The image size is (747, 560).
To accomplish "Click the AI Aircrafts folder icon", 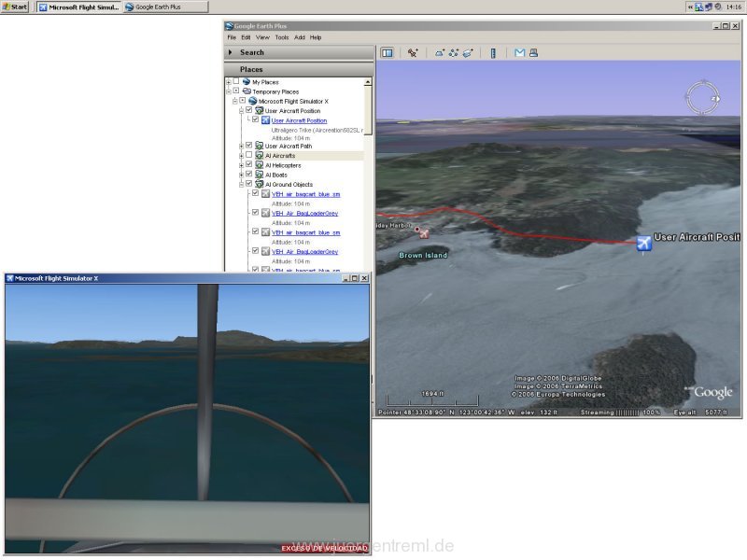I will click(x=260, y=155).
